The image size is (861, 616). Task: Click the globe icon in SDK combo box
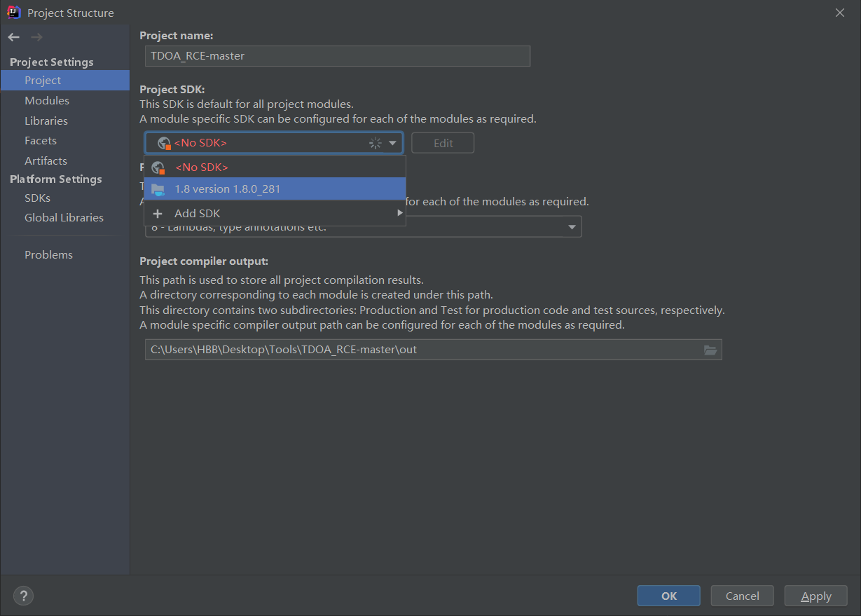coord(164,143)
